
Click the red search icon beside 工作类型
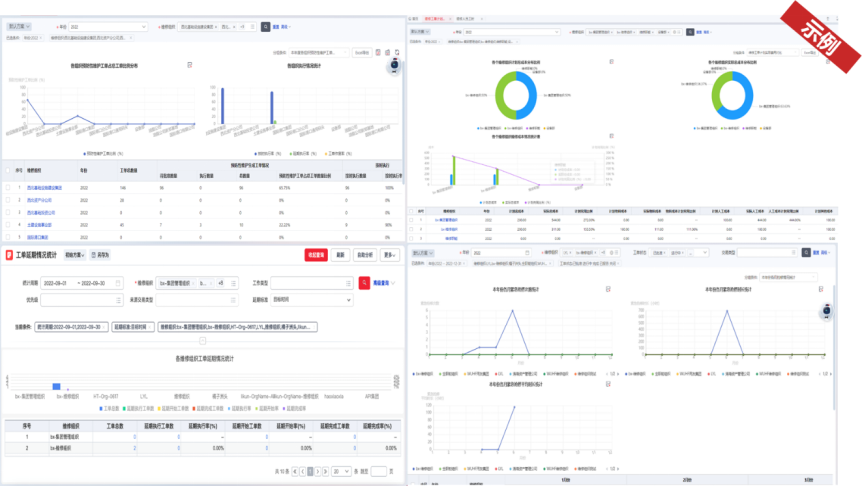coord(364,283)
